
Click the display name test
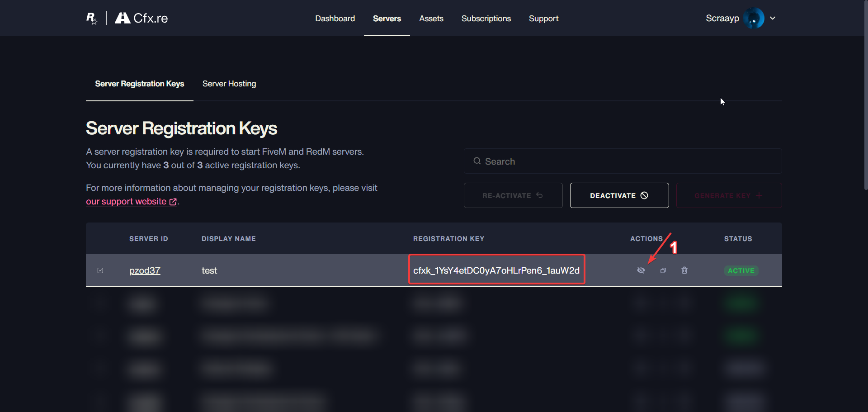click(x=209, y=270)
